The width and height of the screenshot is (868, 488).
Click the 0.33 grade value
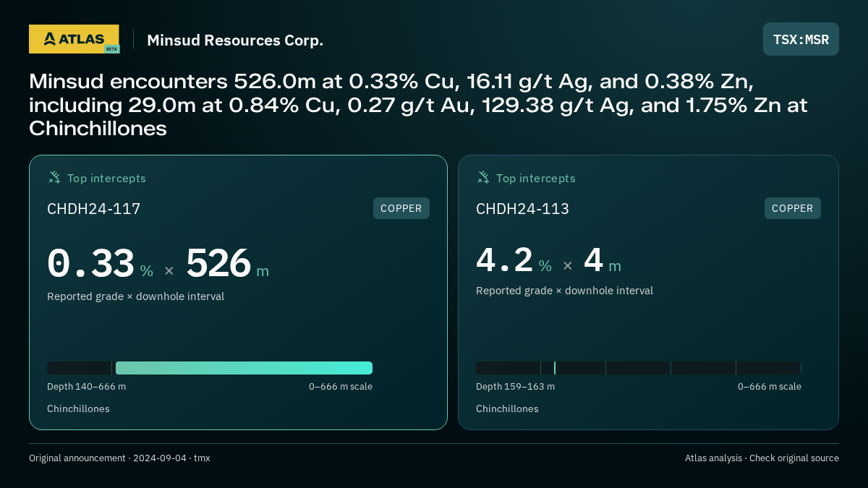click(x=91, y=263)
